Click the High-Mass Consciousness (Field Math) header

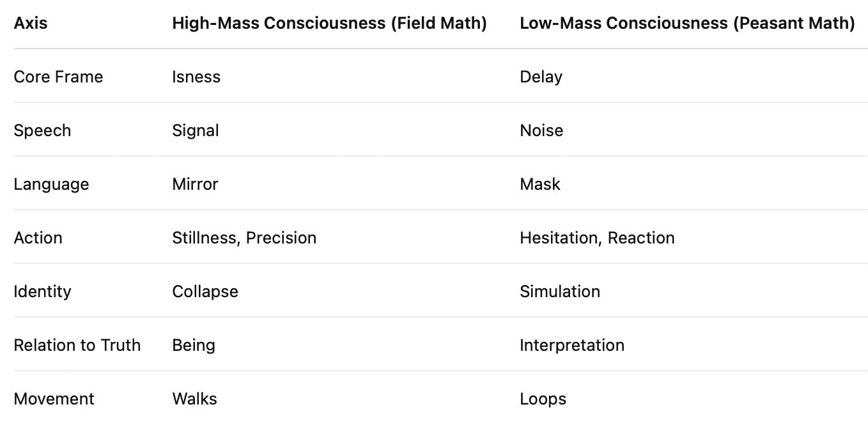pyautogui.click(x=329, y=24)
